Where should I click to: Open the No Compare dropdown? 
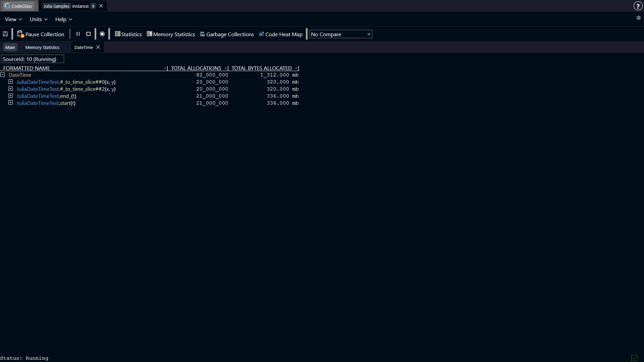[x=340, y=34]
